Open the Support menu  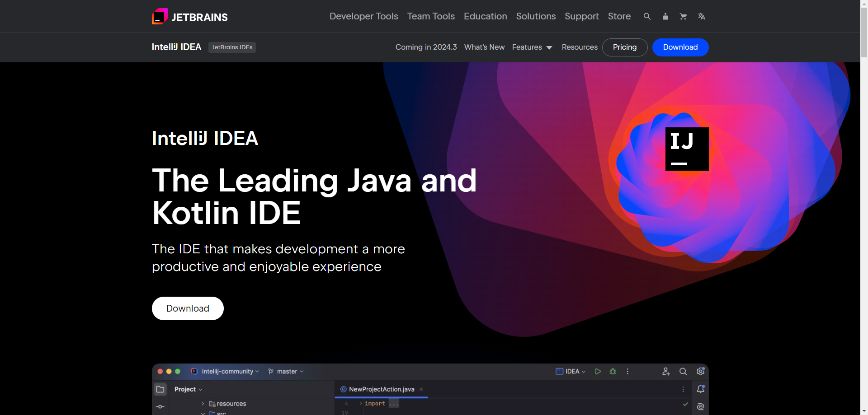coord(581,16)
